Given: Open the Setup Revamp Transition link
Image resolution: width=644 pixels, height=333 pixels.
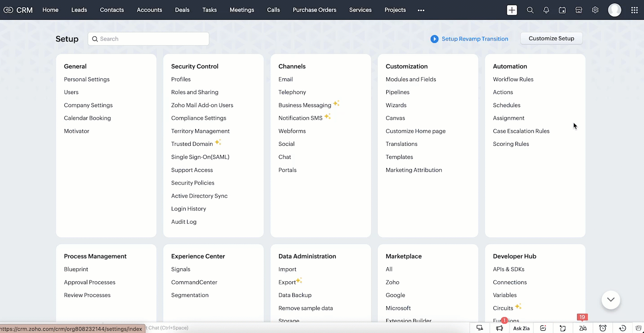Looking at the screenshot, I should click(x=475, y=39).
